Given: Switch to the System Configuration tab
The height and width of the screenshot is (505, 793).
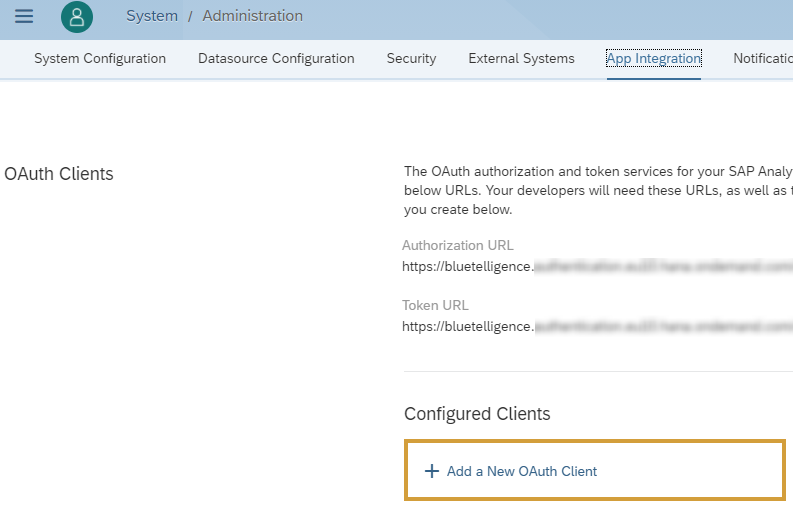Looking at the screenshot, I should tap(100, 59).
